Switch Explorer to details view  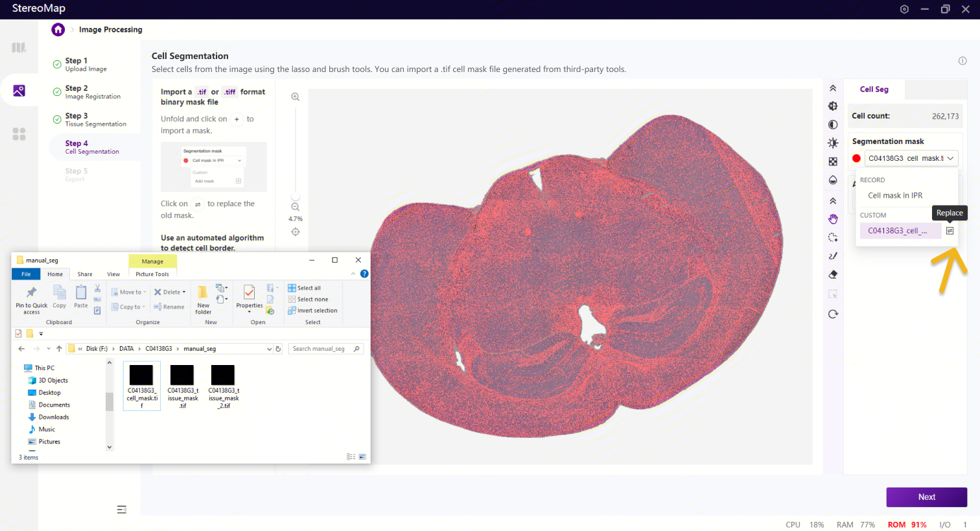click(x=351, y=457)
